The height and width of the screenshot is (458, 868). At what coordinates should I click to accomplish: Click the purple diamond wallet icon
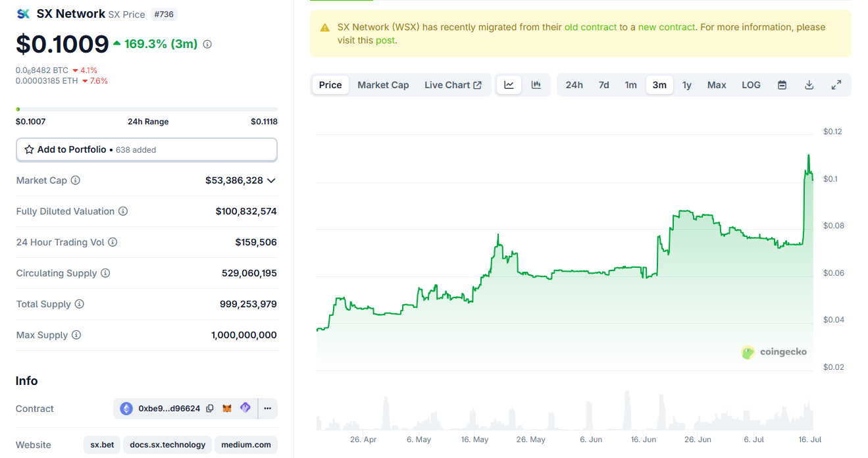pyautogui.click(x=245, y=408)
